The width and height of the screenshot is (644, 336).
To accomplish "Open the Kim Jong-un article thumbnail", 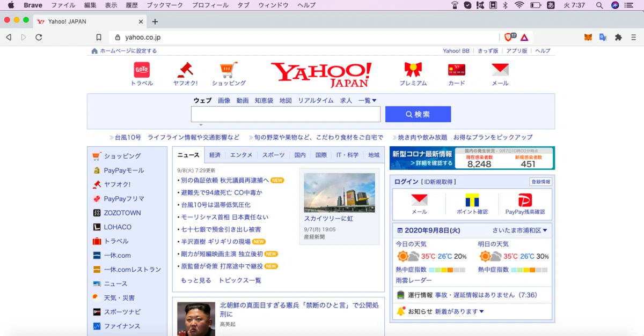I will (196, 319).
